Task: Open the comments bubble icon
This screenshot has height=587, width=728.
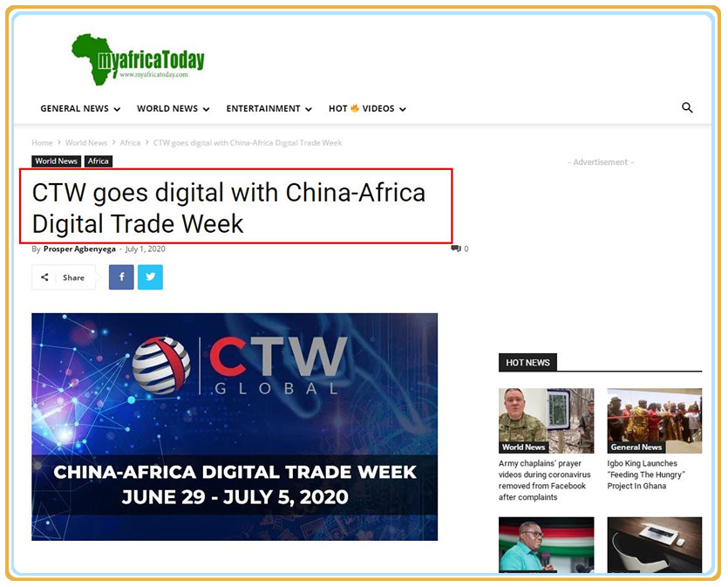Action: point(456,249)
